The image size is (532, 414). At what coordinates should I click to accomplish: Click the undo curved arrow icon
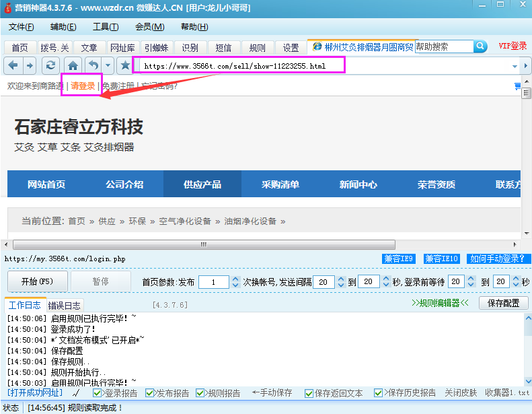93,65
